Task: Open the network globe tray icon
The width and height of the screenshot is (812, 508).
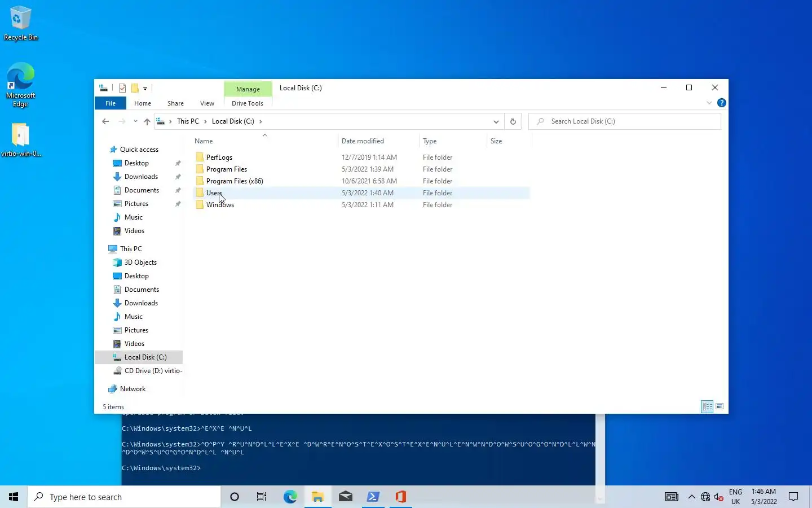Action: click(x=705, y=497)
